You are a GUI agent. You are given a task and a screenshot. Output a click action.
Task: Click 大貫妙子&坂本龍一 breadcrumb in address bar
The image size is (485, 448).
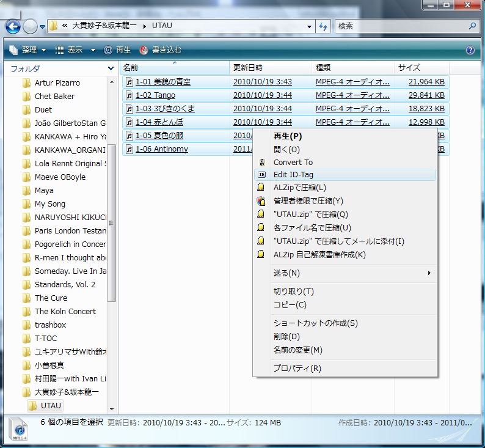[x=104, y=26]
